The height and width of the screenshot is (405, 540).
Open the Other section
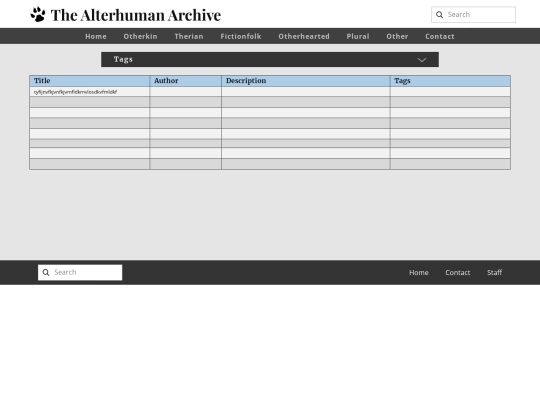397,37
